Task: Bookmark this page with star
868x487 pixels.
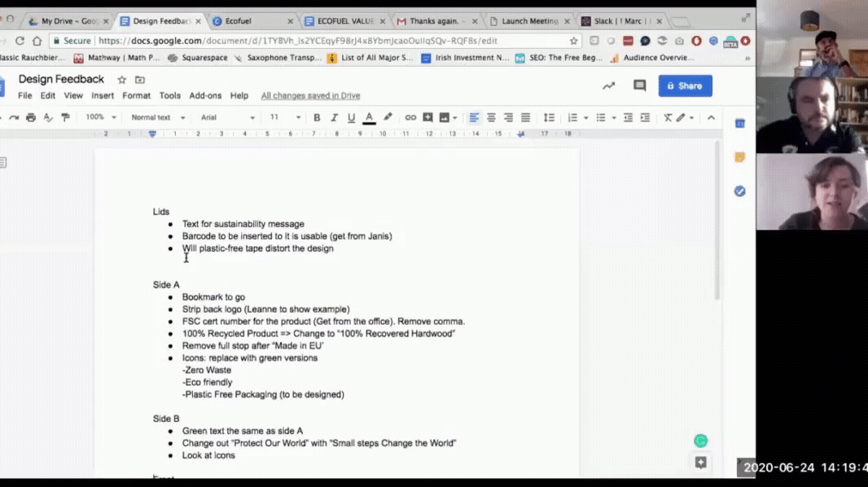Action: pyautogui.click(x=573, y=41)
